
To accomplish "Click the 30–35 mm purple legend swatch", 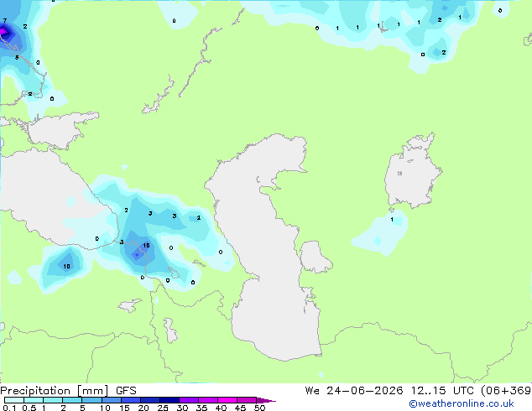I will tap(189, 400).
